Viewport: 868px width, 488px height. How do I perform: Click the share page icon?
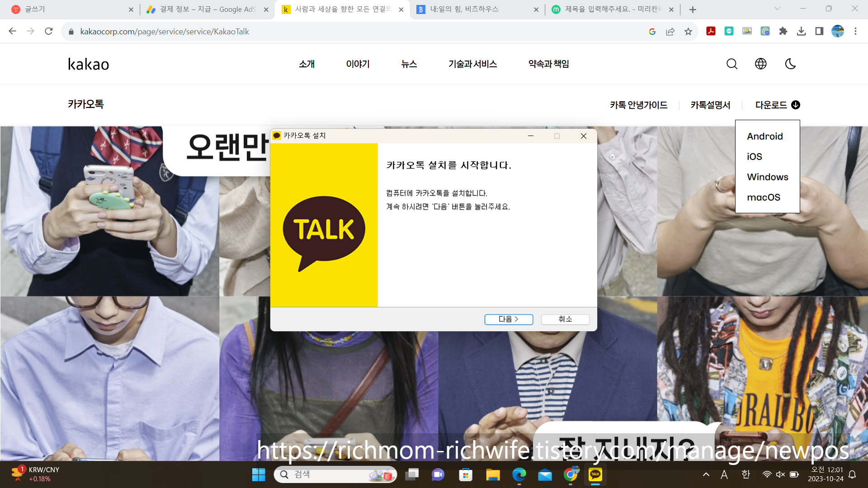point(670,31)
